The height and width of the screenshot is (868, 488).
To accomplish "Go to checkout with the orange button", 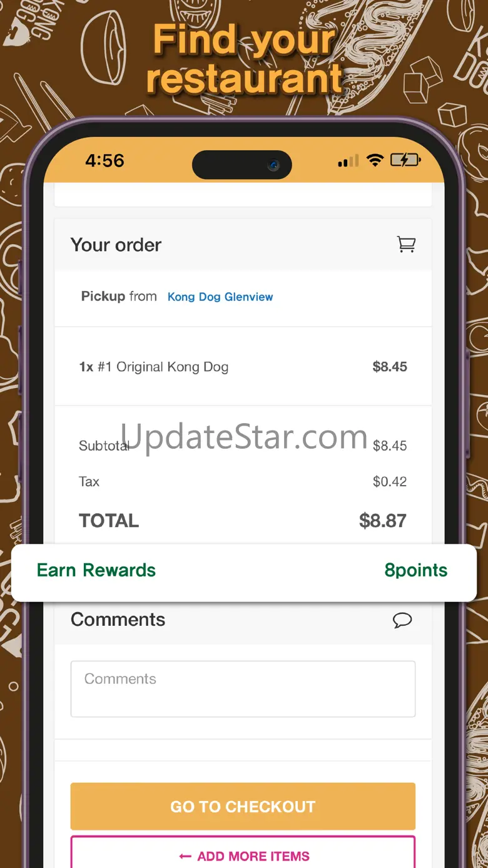I will click(x=243, y=806).
